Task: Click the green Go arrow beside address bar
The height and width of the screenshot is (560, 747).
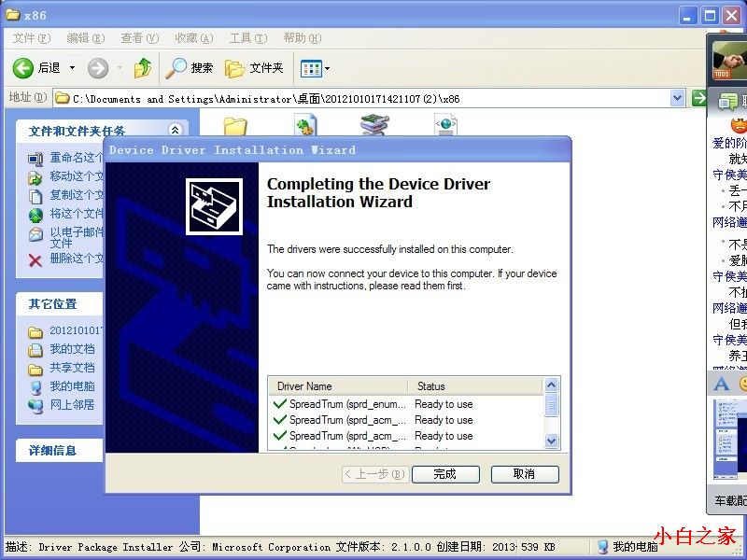Action: (x=698, y=99)
